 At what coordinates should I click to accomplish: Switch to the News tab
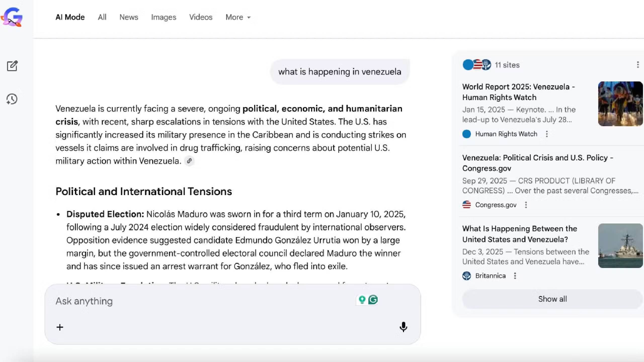click(x=129, y=17)
